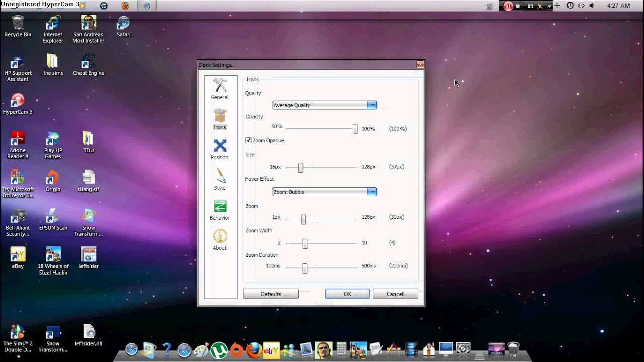Viewport: 644px width, 362px height.
Task: Select the Internet Explorer desktop icon
Action: (53, 30)
